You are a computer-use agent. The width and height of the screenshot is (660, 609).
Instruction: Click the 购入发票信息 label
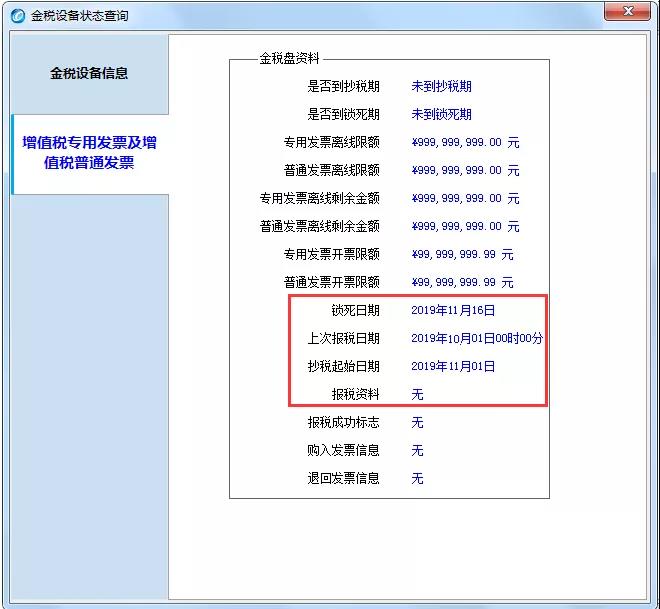point(343,451)
